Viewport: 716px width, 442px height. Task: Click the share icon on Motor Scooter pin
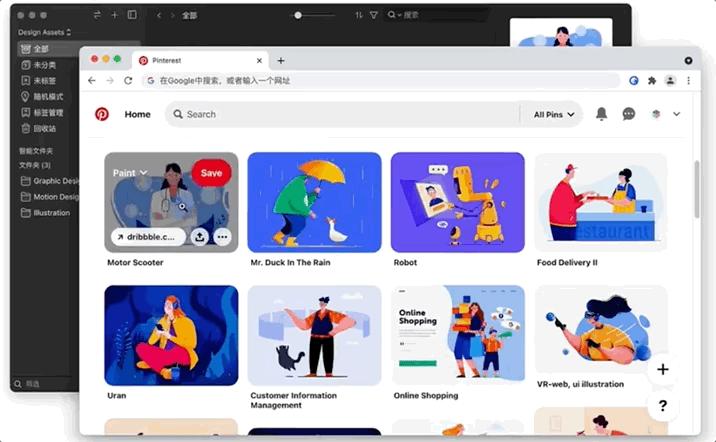tap(200, 237)
